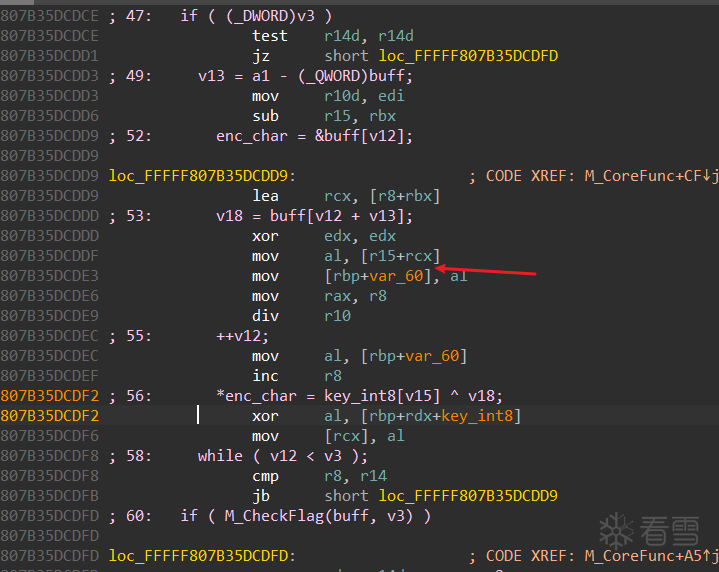Select the 'cmp r8, r14' instruction
Viewport: 719px width, 572px height.
[x=319, y=476]
